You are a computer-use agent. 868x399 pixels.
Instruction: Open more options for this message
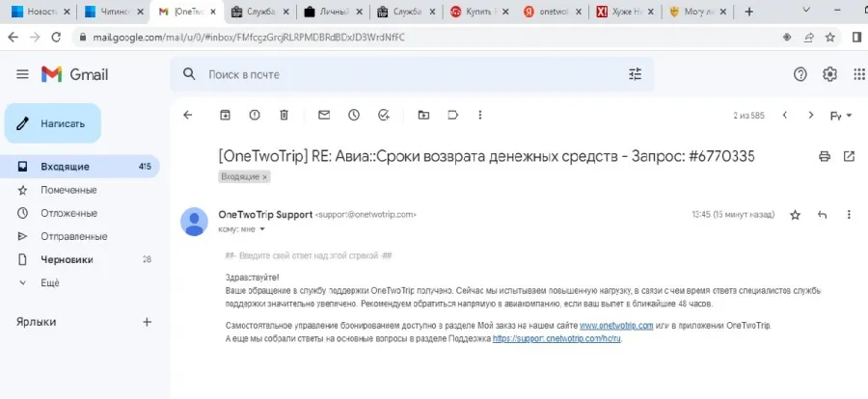point(849,215)
